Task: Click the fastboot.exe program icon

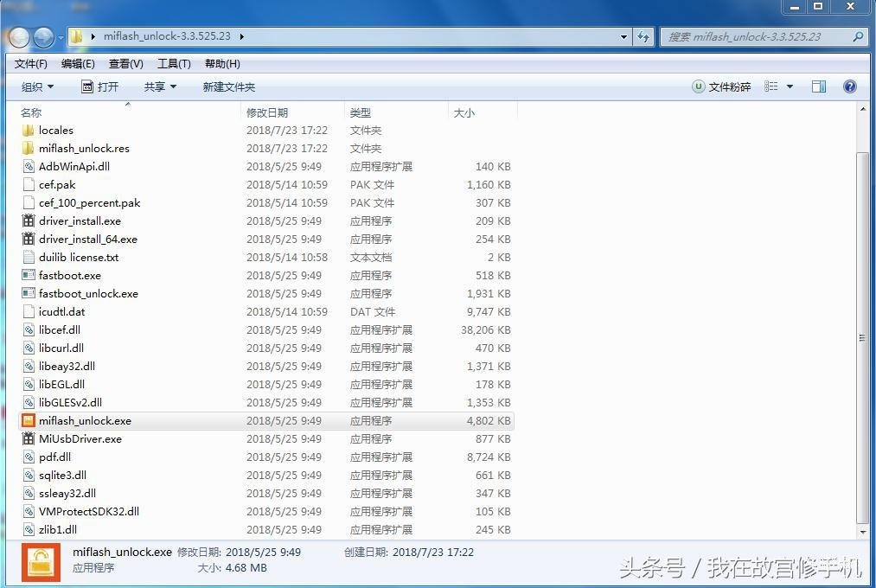Action: click(x=29, y=275)
